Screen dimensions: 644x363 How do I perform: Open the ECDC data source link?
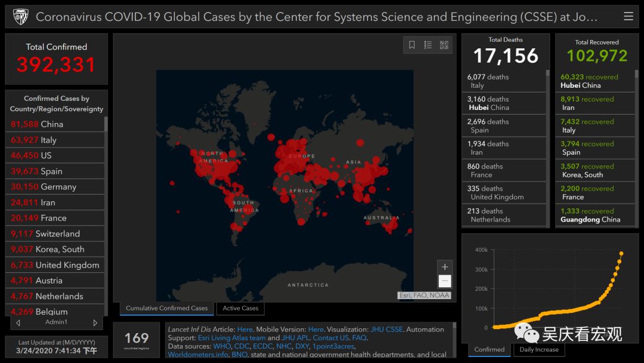pos(262,346)
